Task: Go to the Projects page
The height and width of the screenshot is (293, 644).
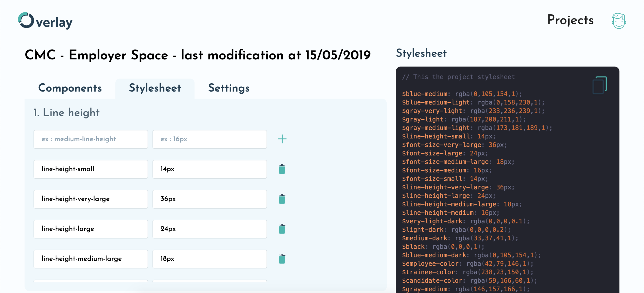Action: (x=570, y=20)
